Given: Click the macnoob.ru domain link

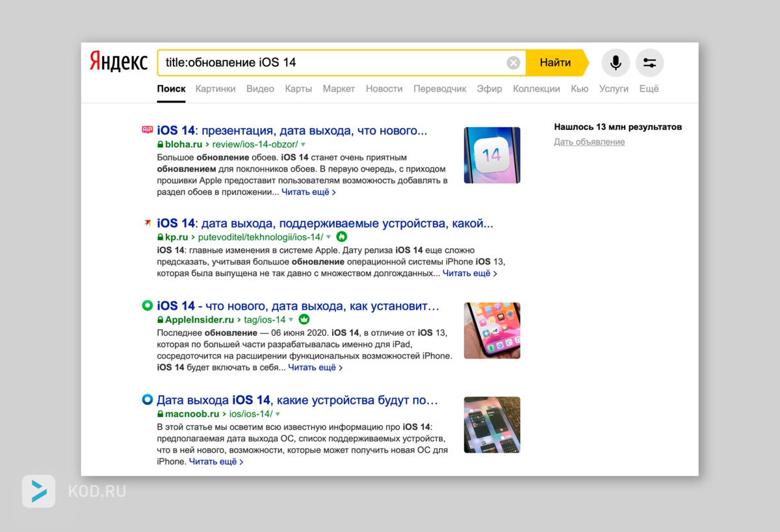Looking at the screenshot, I should (x=192, y=414).
